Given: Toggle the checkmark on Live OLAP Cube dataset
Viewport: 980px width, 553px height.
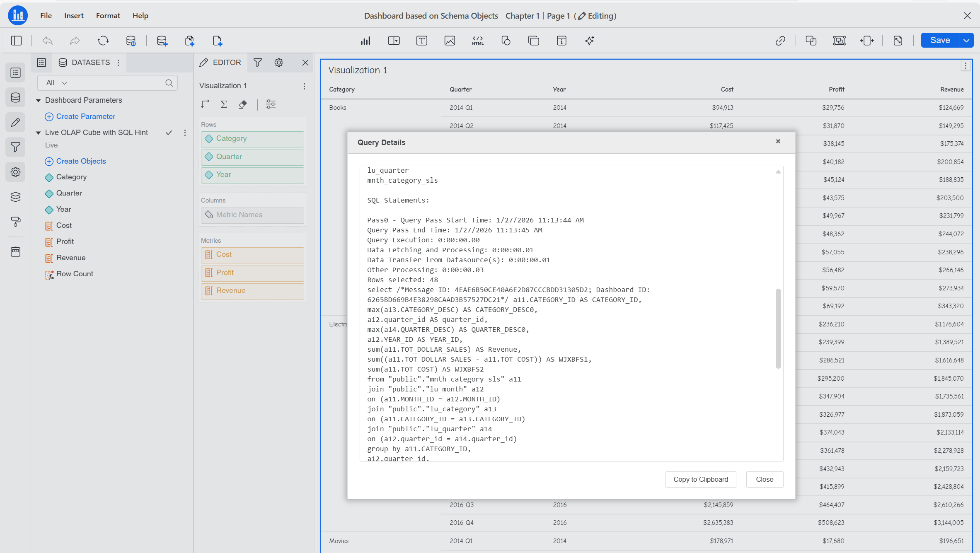Looking at the screenshot, I should (169, 133).
